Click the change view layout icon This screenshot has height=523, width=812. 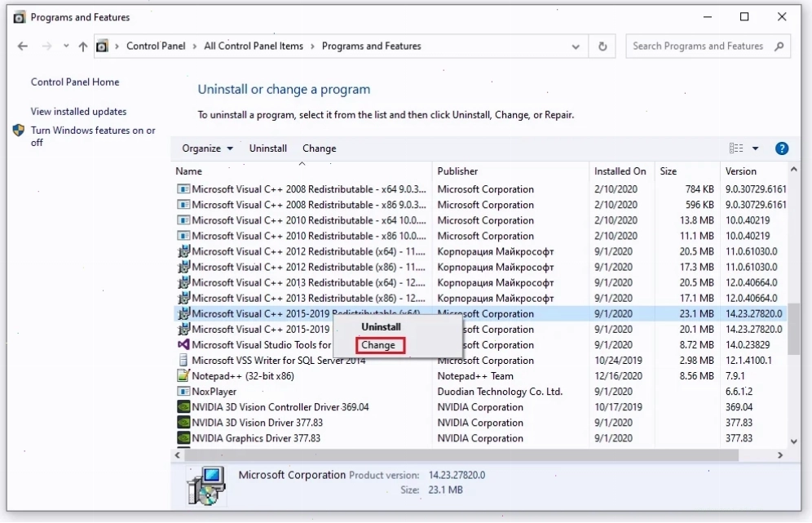click(736, 148)
